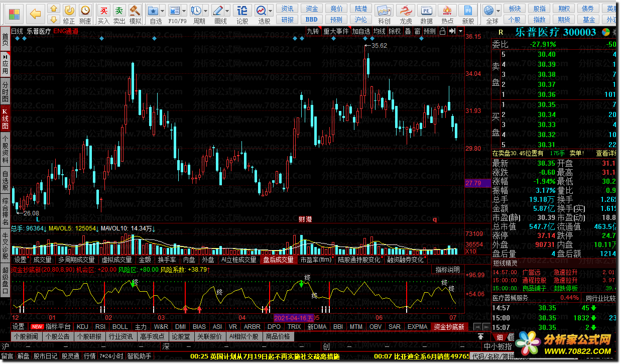Open 股市日记 in status bar
The width and height of the screenshot is (621, 364).
tap(45, 356)
